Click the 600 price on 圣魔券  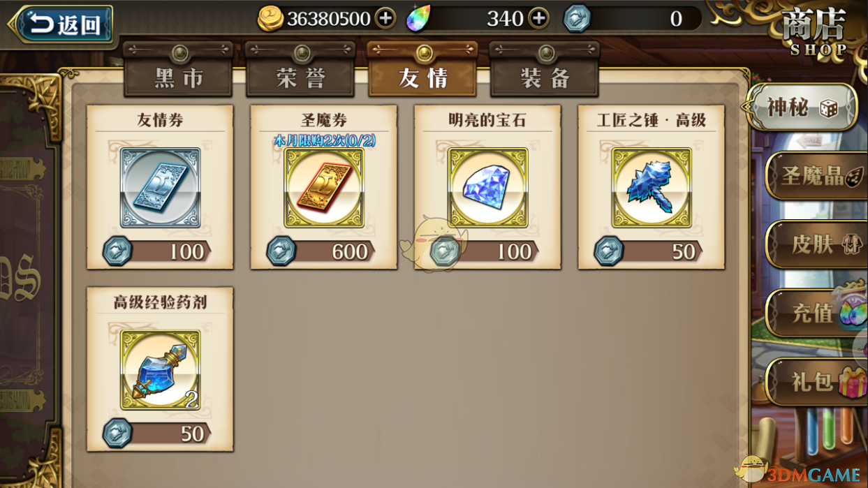(350, 251)
